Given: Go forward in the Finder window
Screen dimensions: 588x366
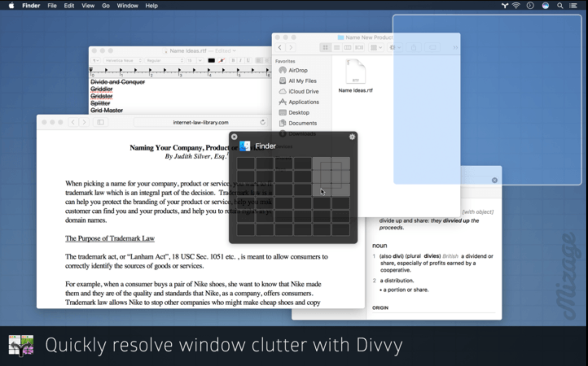Looking at the screenshot, I should point(291,48).
